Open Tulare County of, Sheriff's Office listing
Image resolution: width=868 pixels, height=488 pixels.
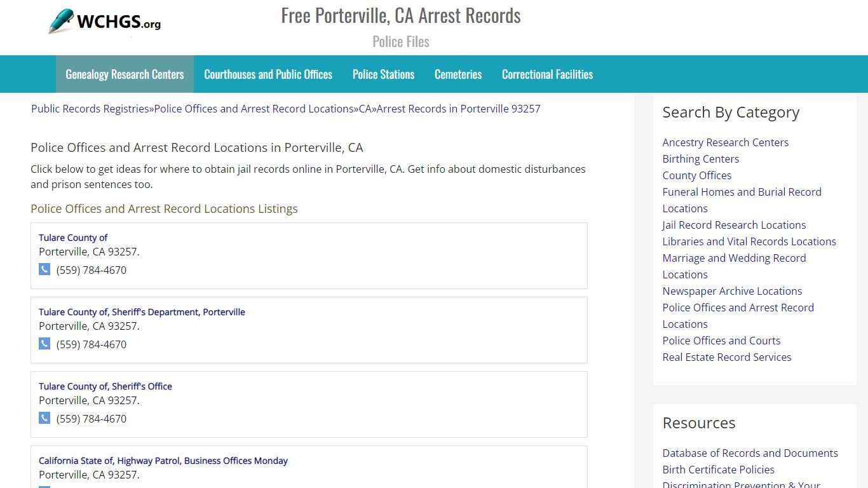105,386
